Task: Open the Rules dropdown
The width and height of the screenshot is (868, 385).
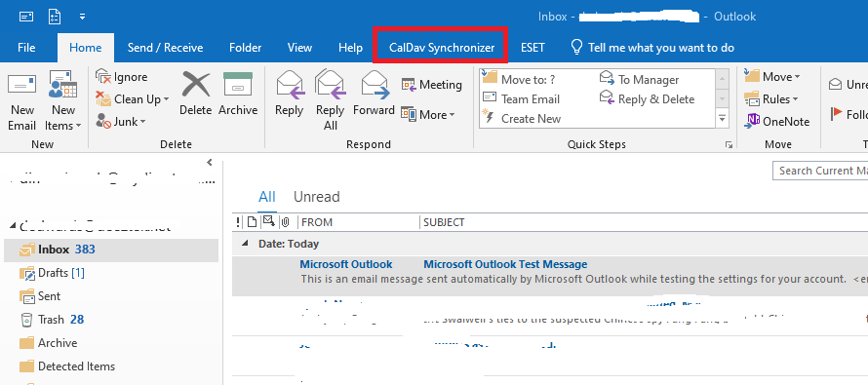Action: pos(771,99)
